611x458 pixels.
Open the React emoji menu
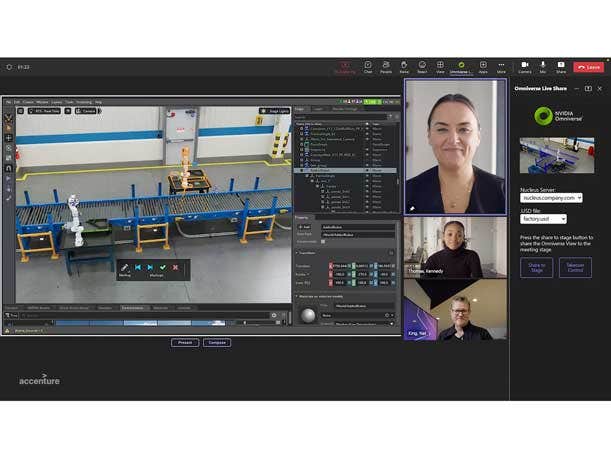[x=422, y=66]
